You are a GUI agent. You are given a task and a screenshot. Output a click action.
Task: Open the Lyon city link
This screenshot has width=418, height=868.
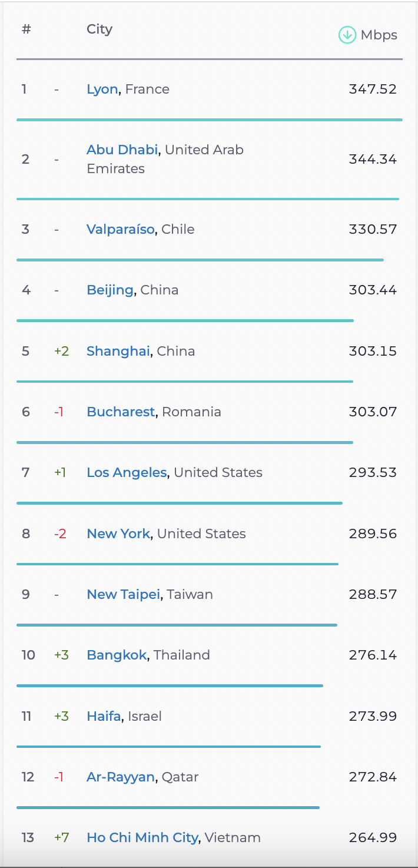click(102, 90)
